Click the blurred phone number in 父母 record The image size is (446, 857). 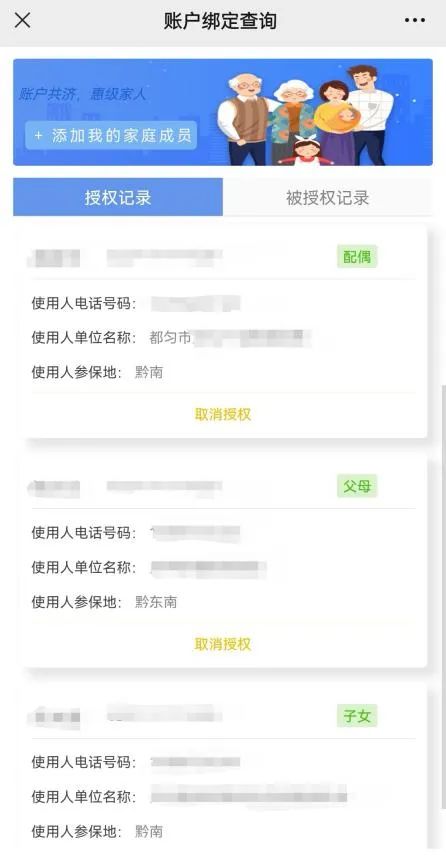point(195,532)
